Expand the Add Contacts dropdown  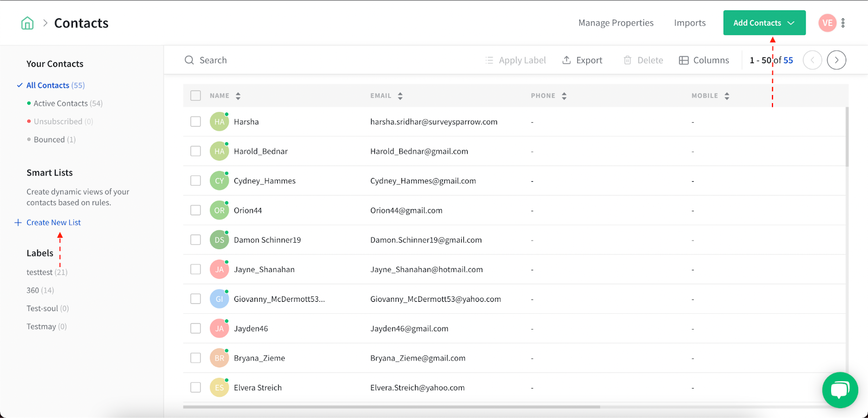[764, 23]
